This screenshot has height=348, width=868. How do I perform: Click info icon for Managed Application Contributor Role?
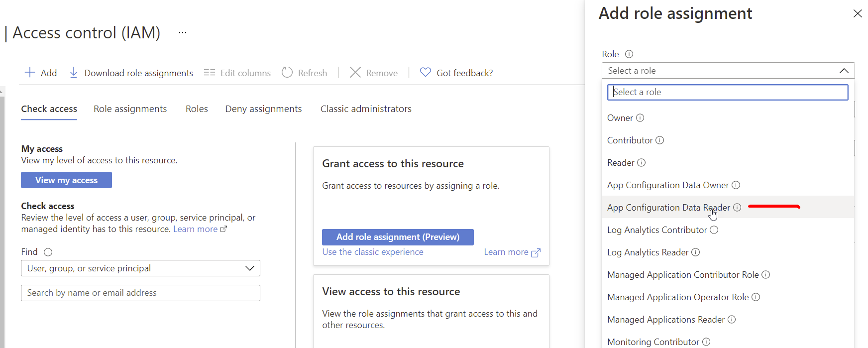[766, 275]
